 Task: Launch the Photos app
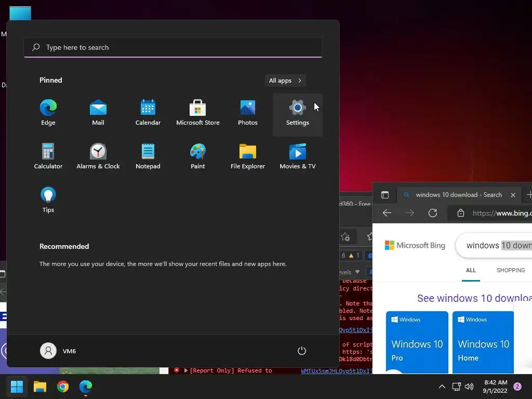click(x=248, y=113)
